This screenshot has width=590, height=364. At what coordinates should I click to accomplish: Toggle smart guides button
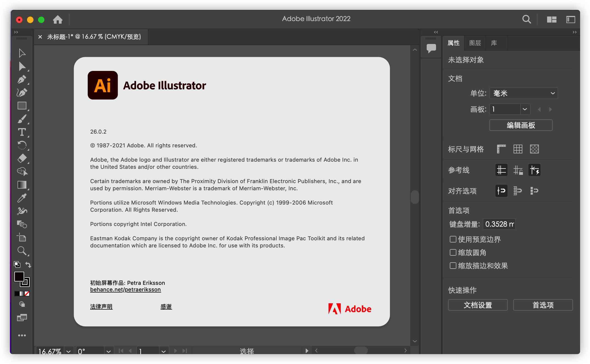pyautogui.click(x=534, y=170)
